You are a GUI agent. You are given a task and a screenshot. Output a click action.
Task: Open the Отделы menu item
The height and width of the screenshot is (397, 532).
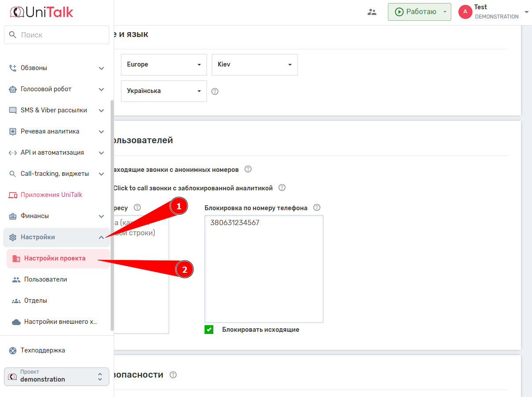pyautogui.click(x=36, y=301)
